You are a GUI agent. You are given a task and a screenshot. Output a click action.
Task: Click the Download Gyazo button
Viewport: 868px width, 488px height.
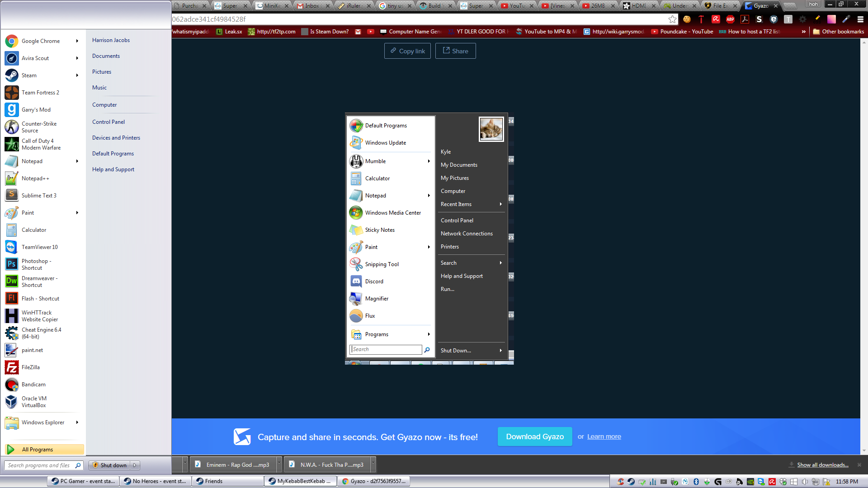pos(535,436)
